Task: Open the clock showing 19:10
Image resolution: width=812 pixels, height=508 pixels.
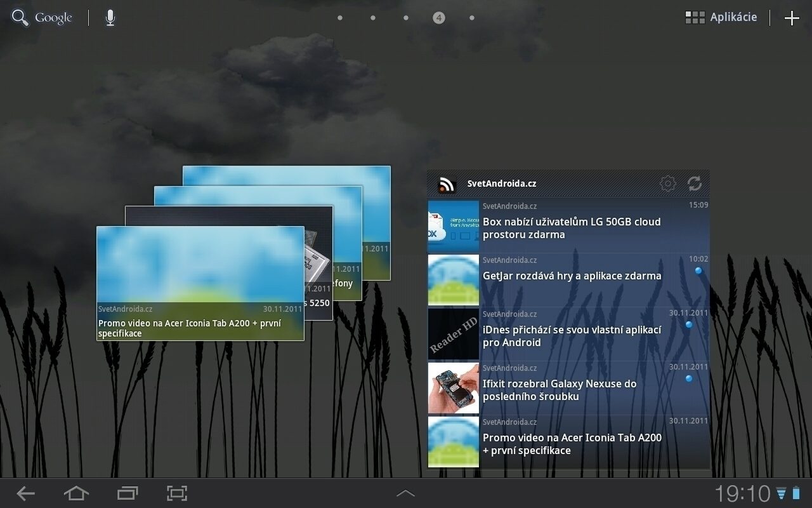Action: pyautogui.click(x=742, y=493)
